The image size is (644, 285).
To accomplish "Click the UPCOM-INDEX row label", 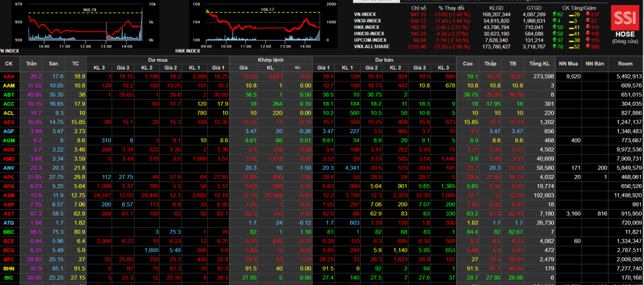I will coord(371,39).
